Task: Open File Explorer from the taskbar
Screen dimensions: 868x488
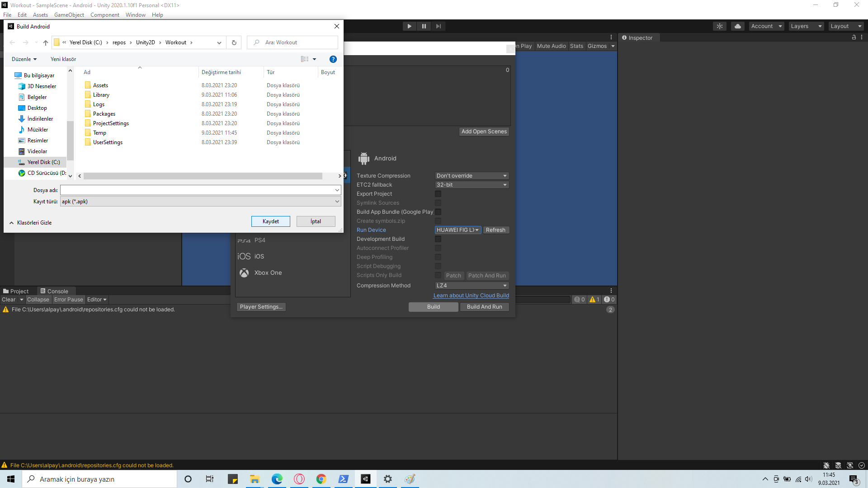Action: coord(255,479)
